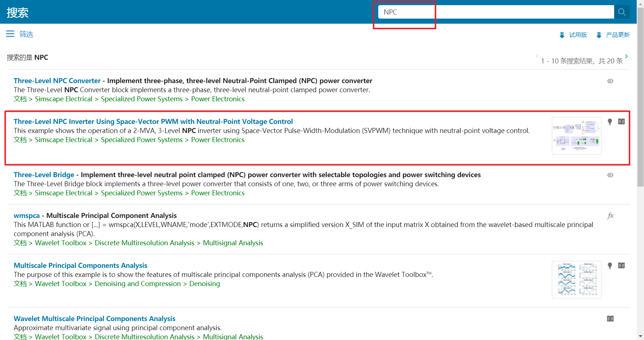Open Three-Level NPC Converter result
Image resolution: width=644 pixels, height=340 pixels.
click(57, 81)
